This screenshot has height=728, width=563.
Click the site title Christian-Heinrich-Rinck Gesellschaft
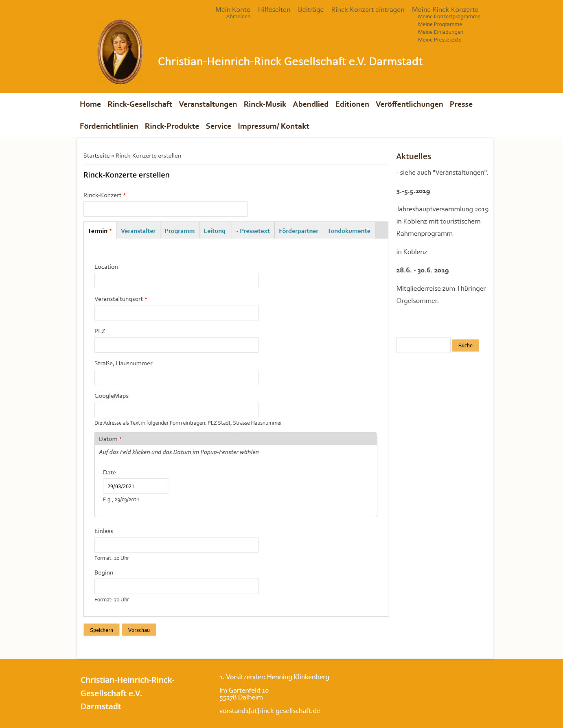(x=290, y=61)
